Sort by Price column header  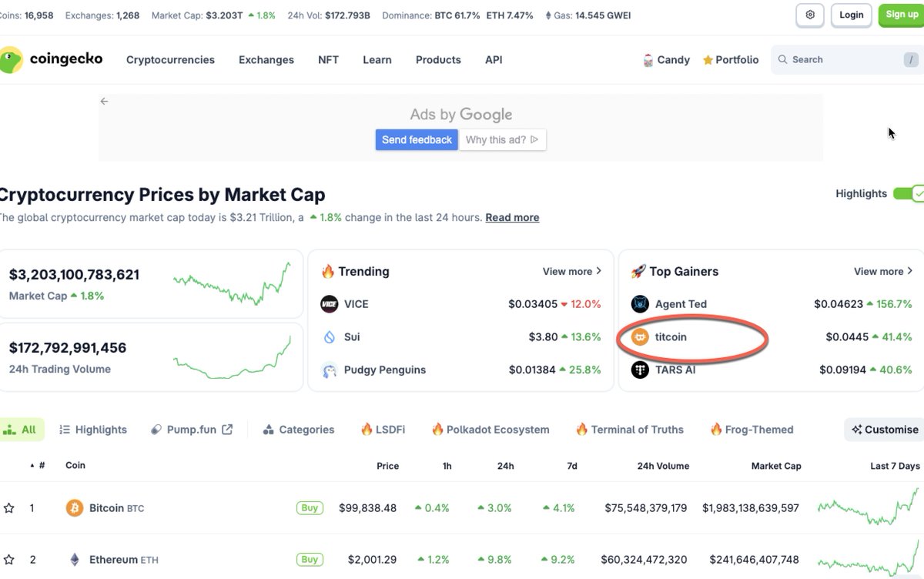tap(387, 466)
